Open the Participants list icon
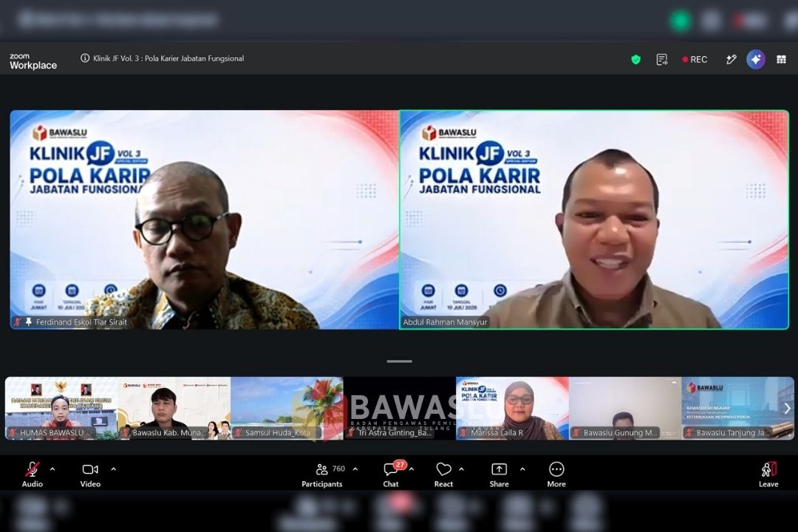The width and height of the screenshot is (798, 532). click(x=321, y=469)
